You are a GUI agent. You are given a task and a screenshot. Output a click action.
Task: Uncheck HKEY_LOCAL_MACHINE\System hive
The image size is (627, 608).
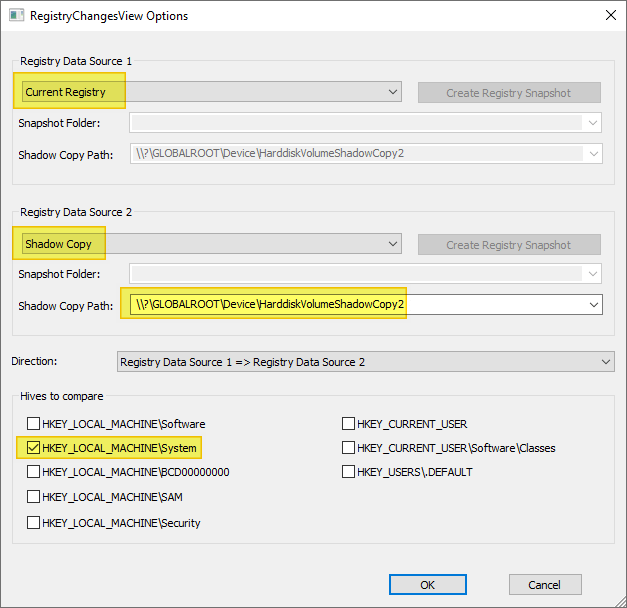coord(33,448)
